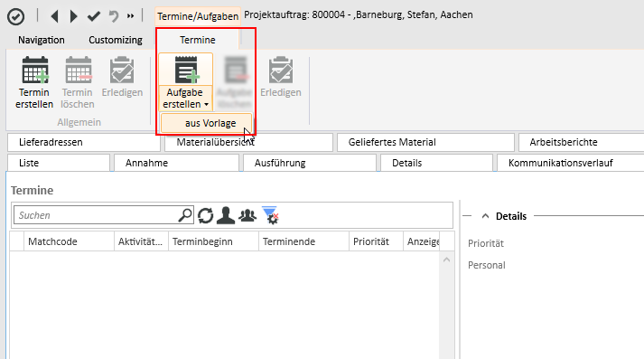Go forward with the right arrow icon
The image size is (644, 359).
(x=73, y=16)
